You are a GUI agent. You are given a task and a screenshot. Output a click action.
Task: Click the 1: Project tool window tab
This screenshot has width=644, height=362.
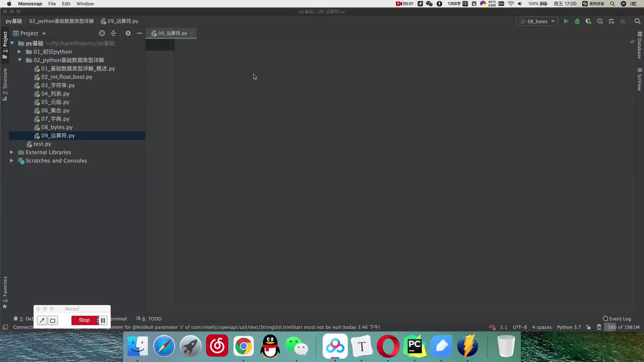tap(5, 45)
